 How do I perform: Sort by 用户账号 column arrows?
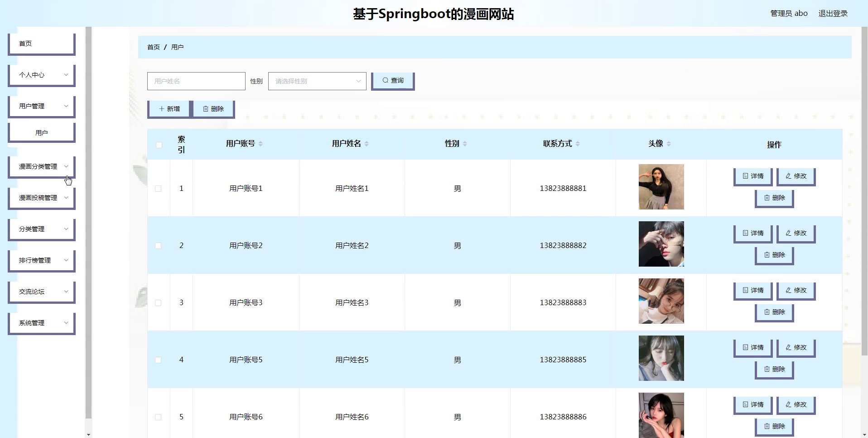coord(260,144)
